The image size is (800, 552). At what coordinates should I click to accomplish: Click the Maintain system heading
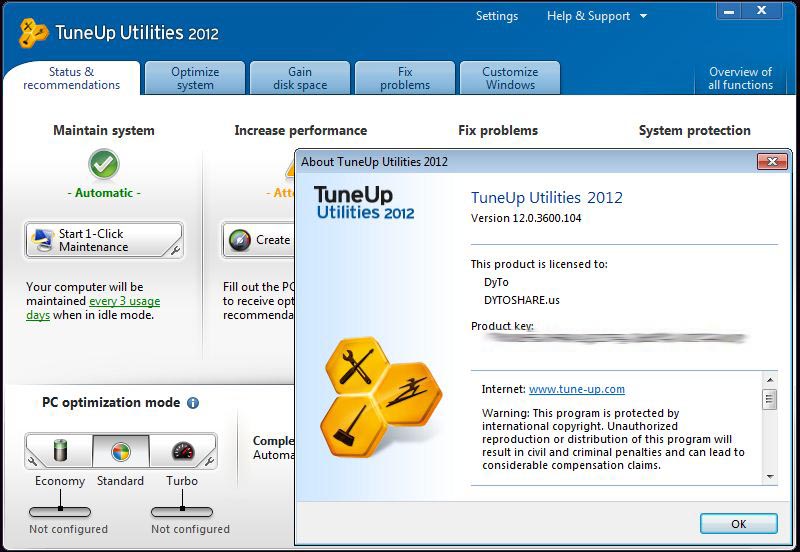pyautogui.click(x=104, y=131)
